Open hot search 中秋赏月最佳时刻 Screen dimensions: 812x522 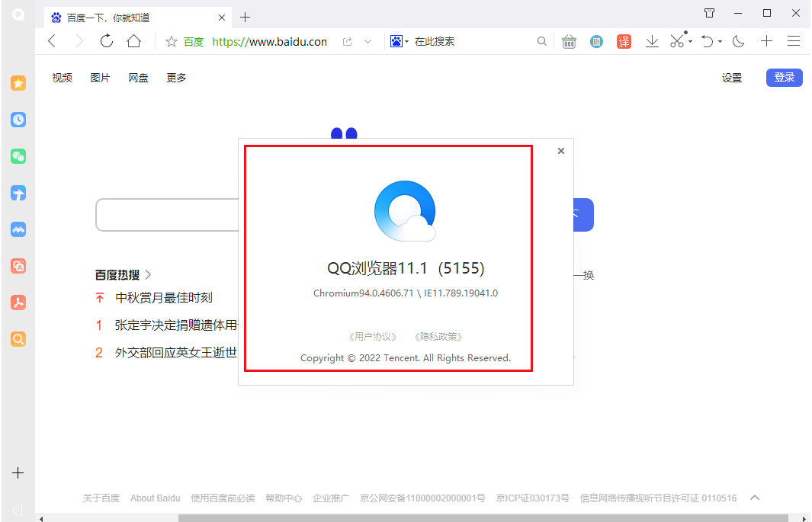coord(164,297)
